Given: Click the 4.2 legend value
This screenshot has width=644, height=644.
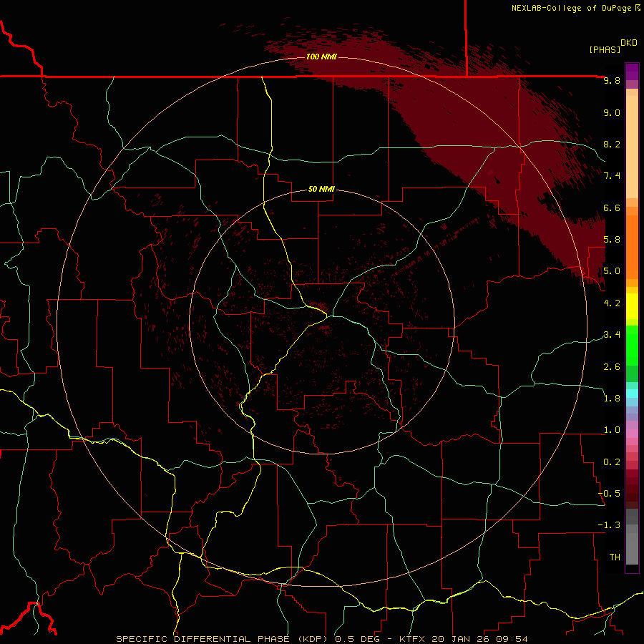Looking at the screenshot, I should [x=612, y=303].
